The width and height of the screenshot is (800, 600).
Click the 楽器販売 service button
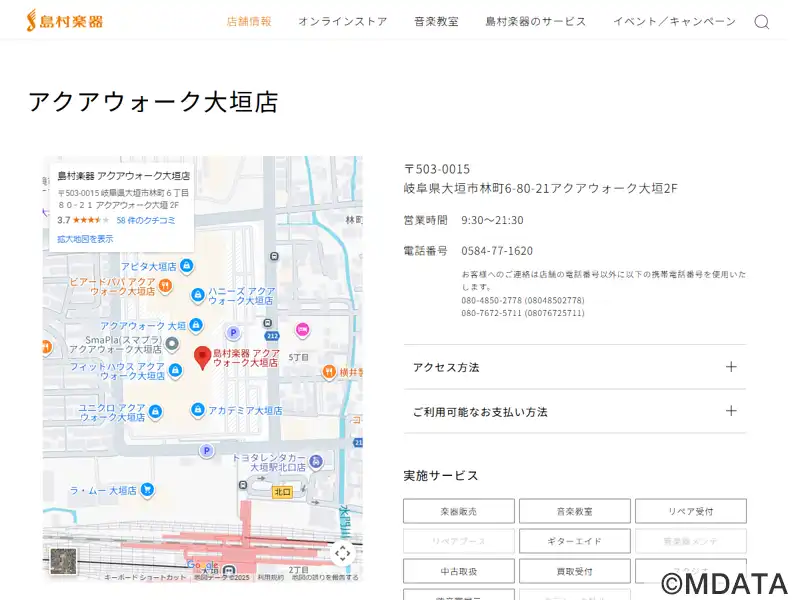pyautogui.click(x=458, y=511)
